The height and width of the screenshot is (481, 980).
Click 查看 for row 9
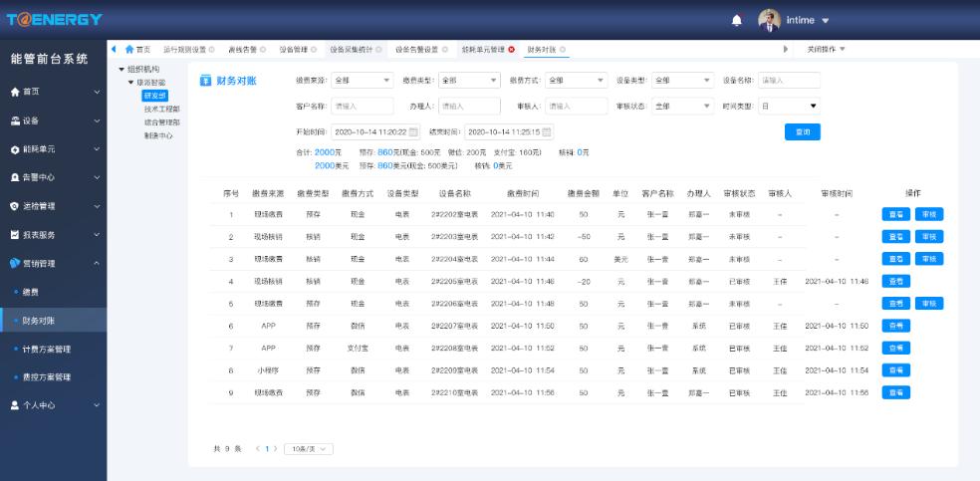point(895,393)
